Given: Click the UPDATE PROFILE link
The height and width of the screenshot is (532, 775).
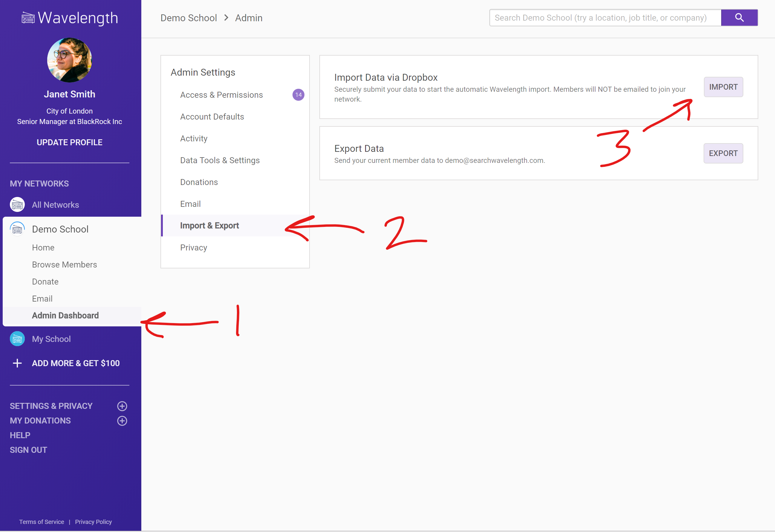Looking at the screenshot, I should [69, 143].
